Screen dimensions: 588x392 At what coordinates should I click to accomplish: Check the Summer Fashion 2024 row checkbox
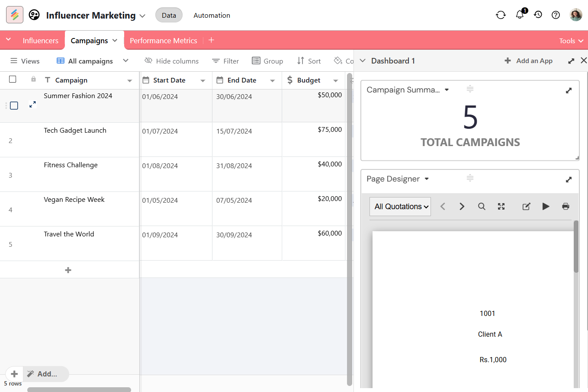[14, 105]
